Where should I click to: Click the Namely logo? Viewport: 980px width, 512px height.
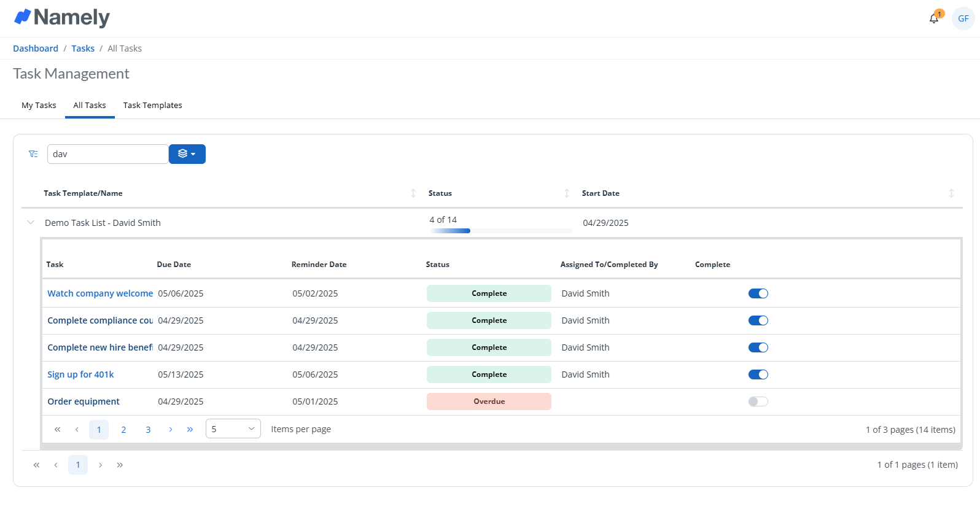[62, 18]
